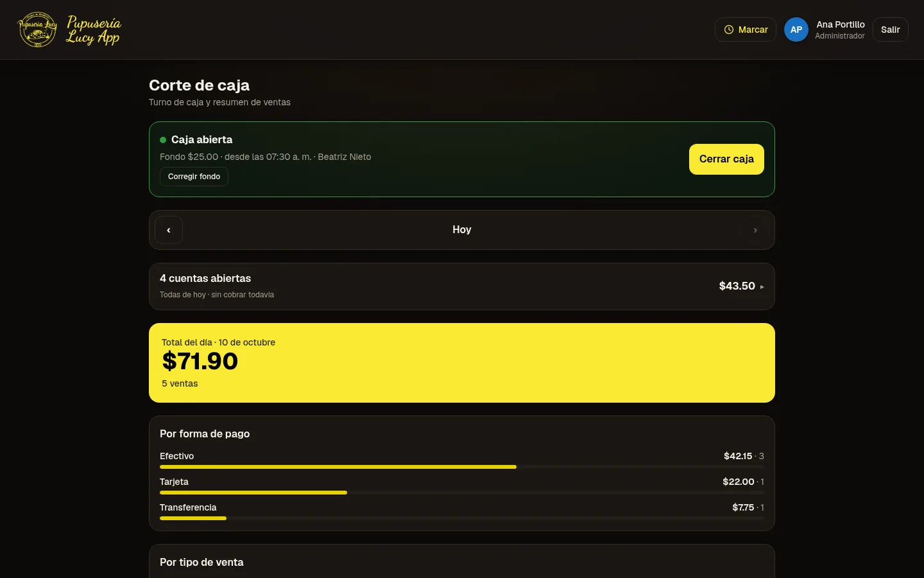Go to previous day with left chevron

[x=169, y=230]
